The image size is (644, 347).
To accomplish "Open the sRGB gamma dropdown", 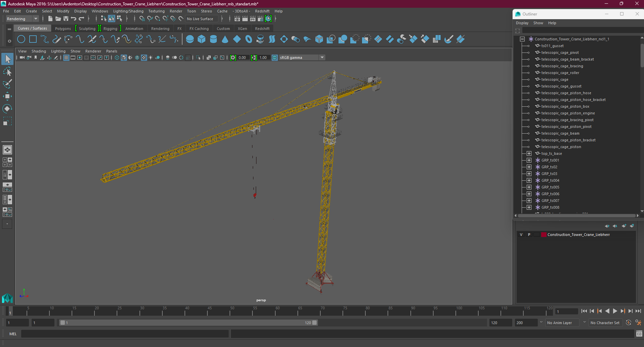I will click(x=302, y=58).
